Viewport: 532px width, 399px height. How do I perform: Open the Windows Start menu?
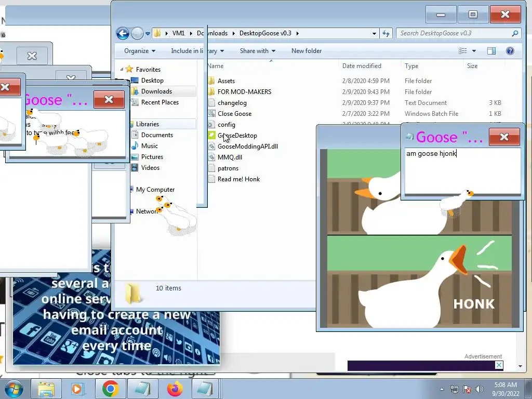(x=14, y=389)
